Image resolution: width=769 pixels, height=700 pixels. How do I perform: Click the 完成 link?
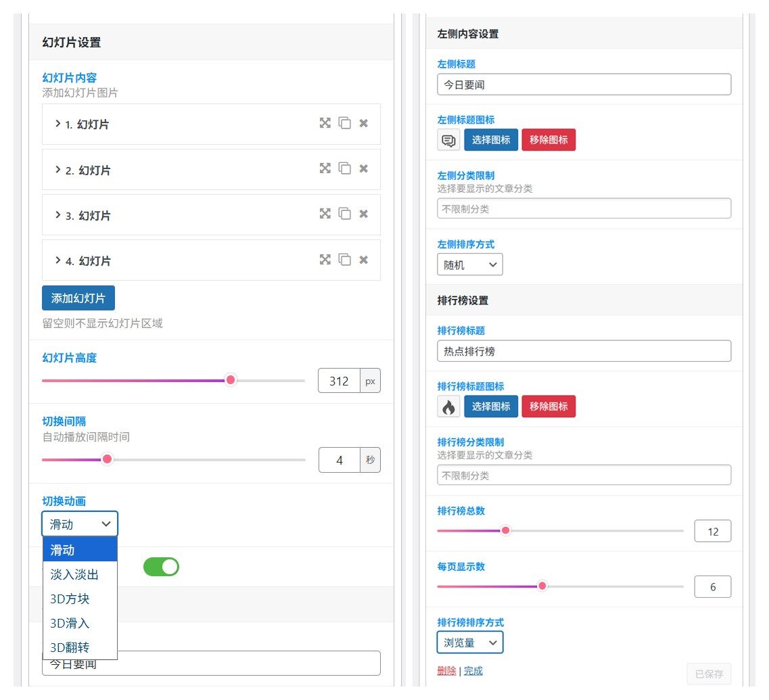pyautogui.click(x=473, y=671)
